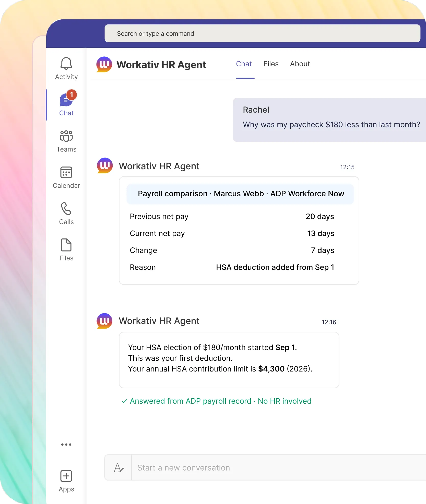Click the HSA election explanation message
The height and width of the screenshot is (504, 426).
pos(229,360)
